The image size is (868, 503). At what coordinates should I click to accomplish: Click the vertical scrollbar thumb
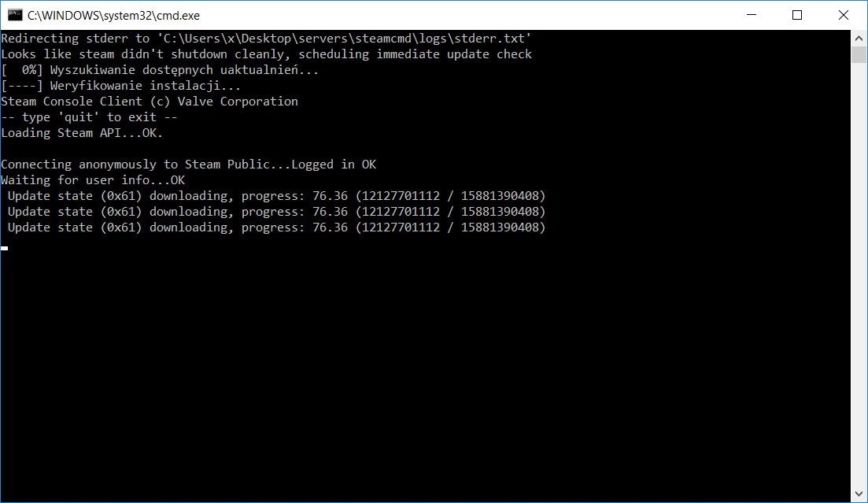[x=859, y=54]
